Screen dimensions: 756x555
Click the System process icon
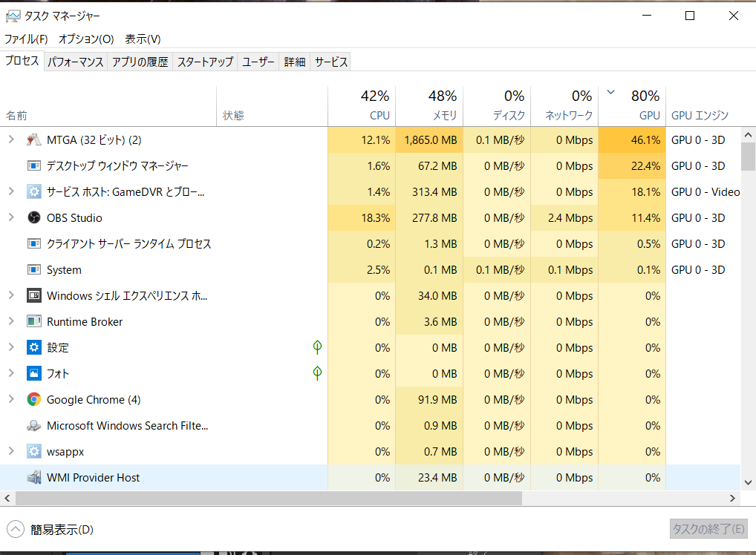point(33,270)
